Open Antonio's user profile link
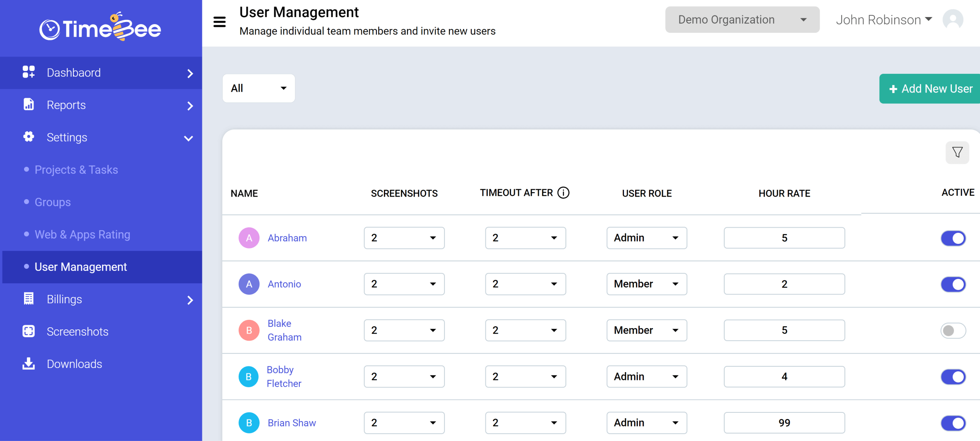The height and width of the screenshot is (441, 980). click(x=284, y=284)
